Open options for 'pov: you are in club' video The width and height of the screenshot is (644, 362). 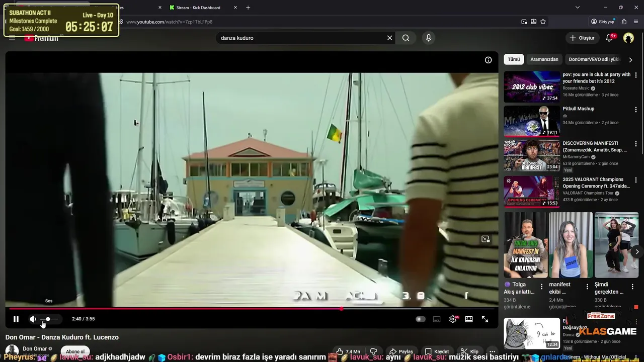tap(635, 75)
